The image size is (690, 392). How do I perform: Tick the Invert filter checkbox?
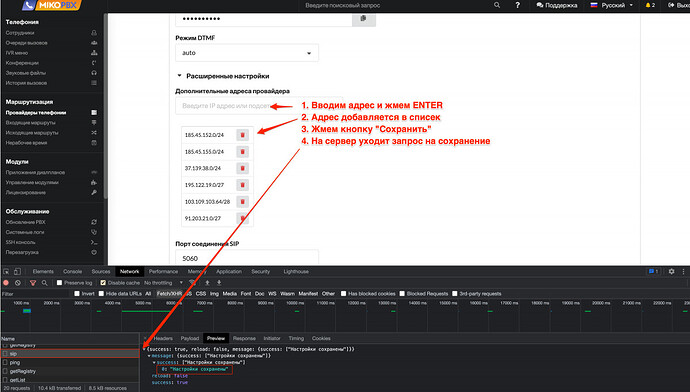coord(77,293)
